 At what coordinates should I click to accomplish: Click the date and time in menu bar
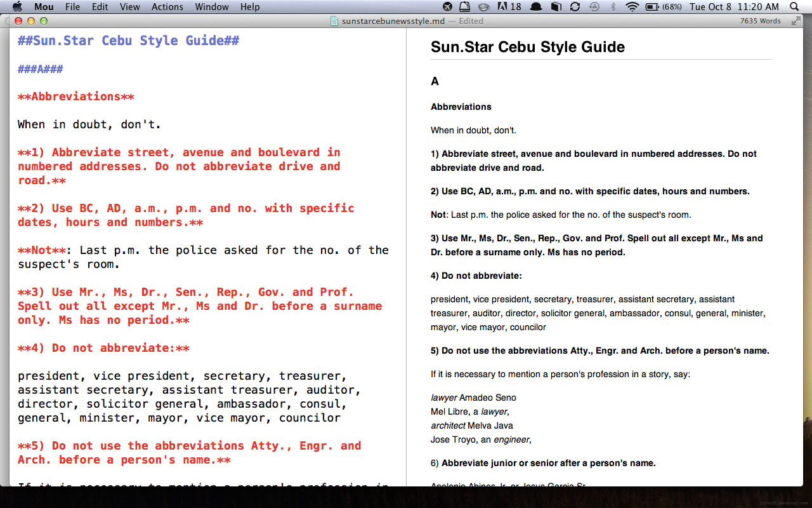coord(734,7)
